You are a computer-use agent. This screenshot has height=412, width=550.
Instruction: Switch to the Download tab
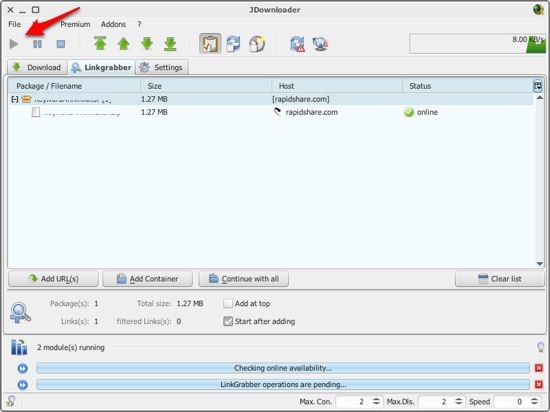coord(37,67)
